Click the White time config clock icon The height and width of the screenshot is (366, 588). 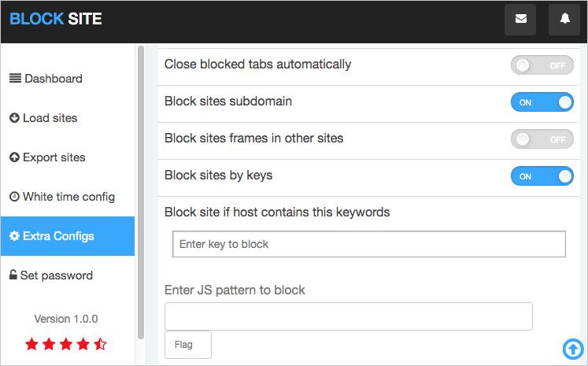14,197
